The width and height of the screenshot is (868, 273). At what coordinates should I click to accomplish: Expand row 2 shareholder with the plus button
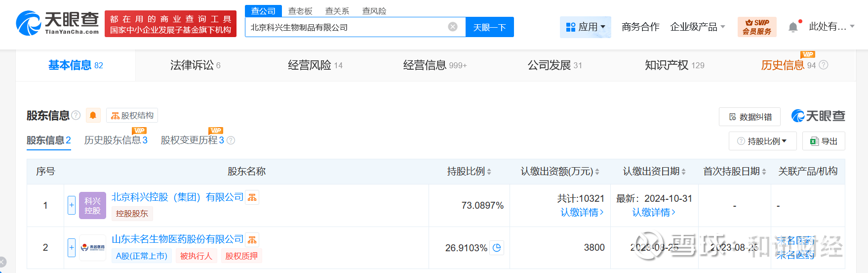click(x=72, y=247)
